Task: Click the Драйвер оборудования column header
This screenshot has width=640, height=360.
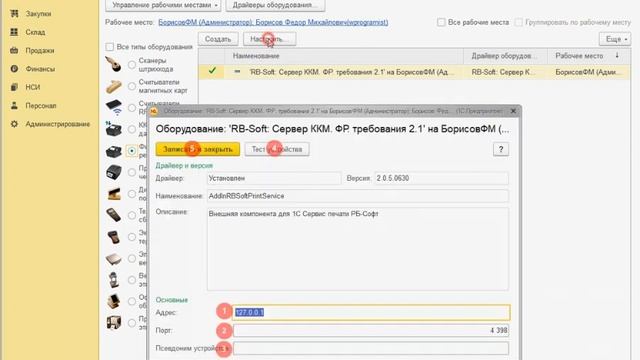Action: pyautogui.click(x=505, y=56)
